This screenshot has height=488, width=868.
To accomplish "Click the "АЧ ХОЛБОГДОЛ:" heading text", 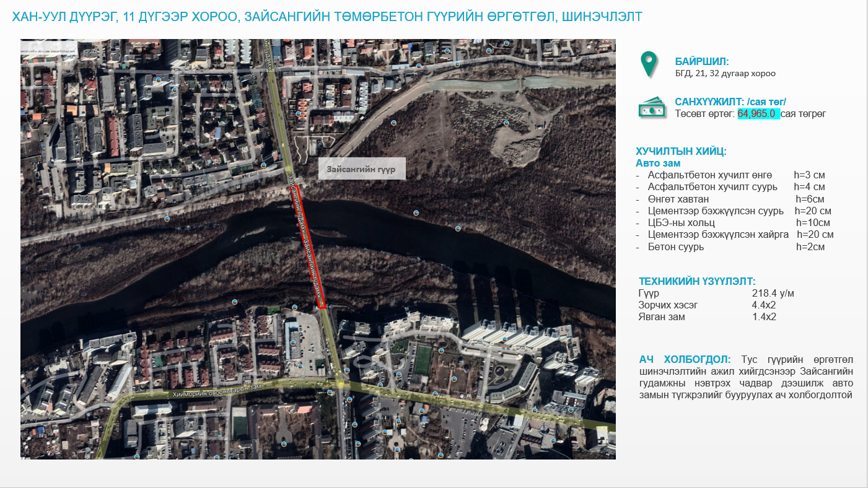I will pos(685,360).
